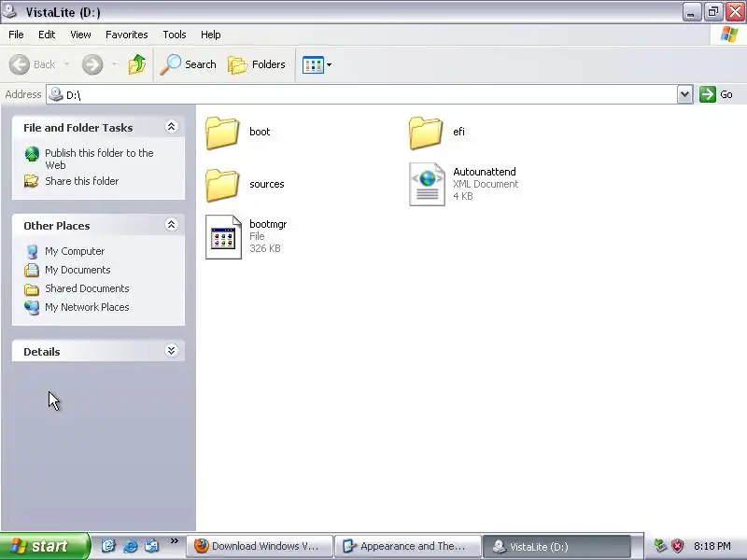Click the Share this folder hand icon

coord(32,181)
